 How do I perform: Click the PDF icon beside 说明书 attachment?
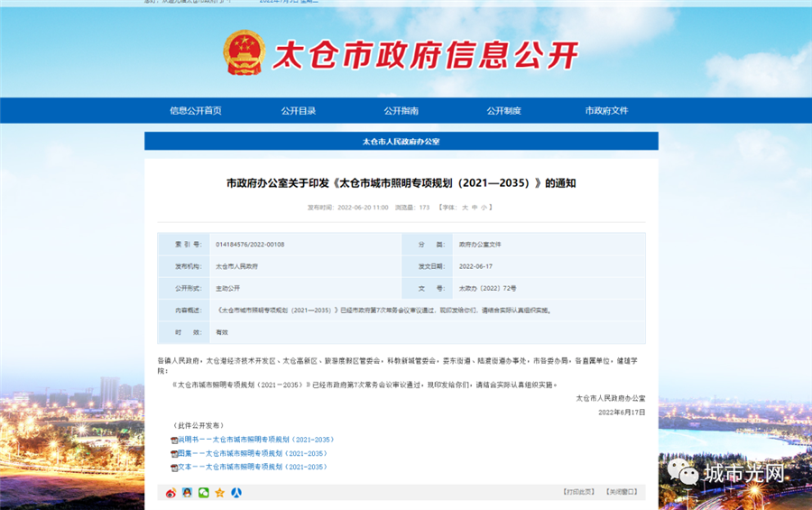click(174, 440)
